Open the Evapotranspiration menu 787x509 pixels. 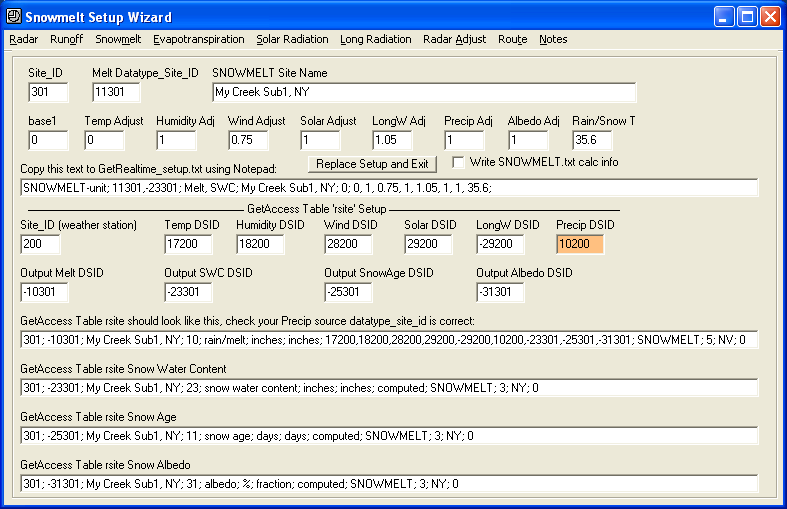coord(198,39)
